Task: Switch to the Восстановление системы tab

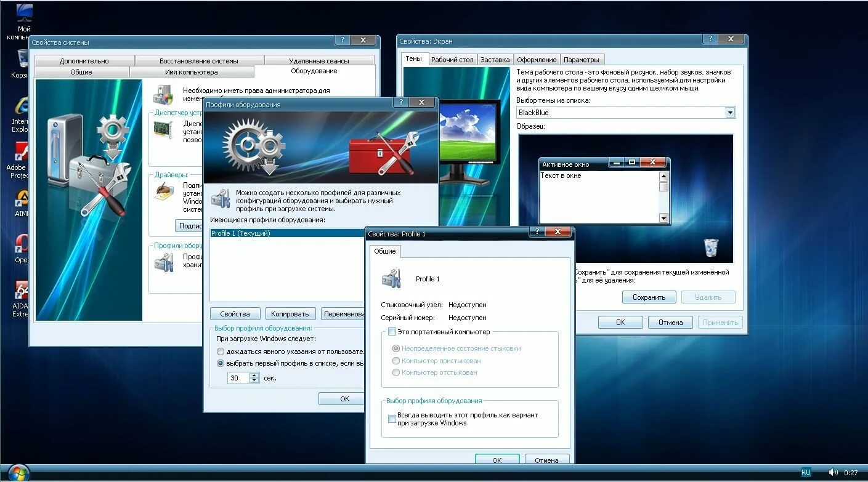Action: [199, 61]
